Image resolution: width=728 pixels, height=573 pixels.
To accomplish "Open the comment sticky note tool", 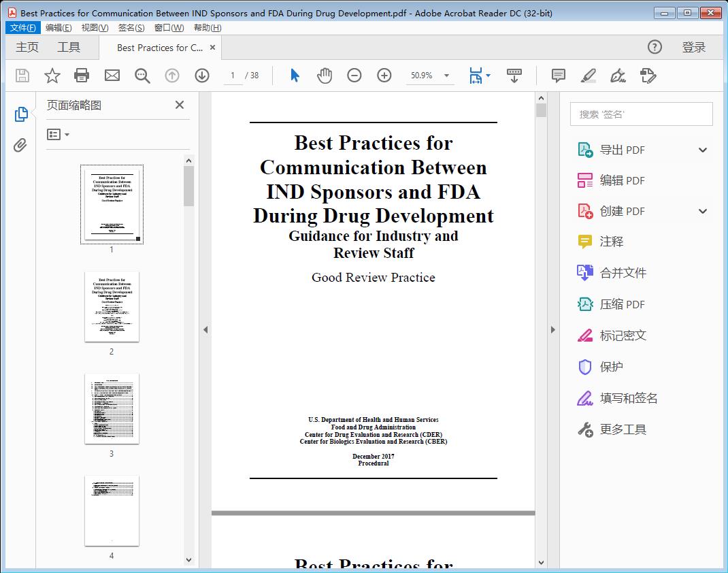I will pos(558,76).
